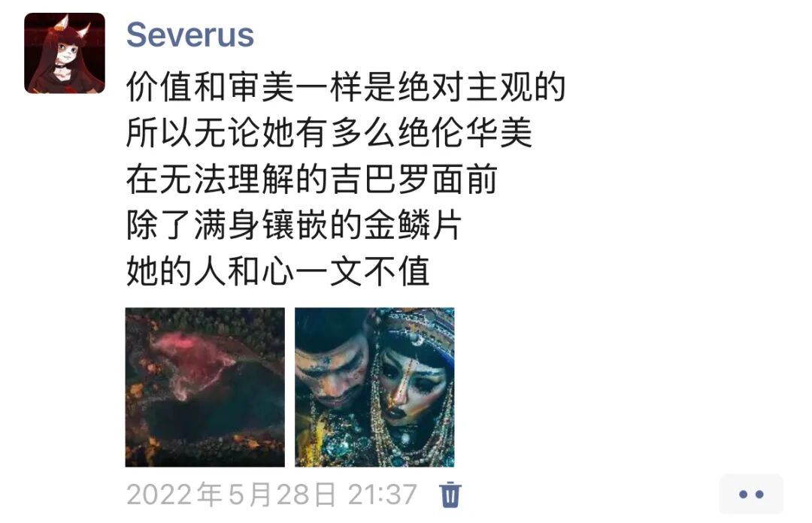Viewport: 812px width, 523px height.
Task: Click the post line beginning 除了满身镶嵌
Action: [x=294, y=225]
